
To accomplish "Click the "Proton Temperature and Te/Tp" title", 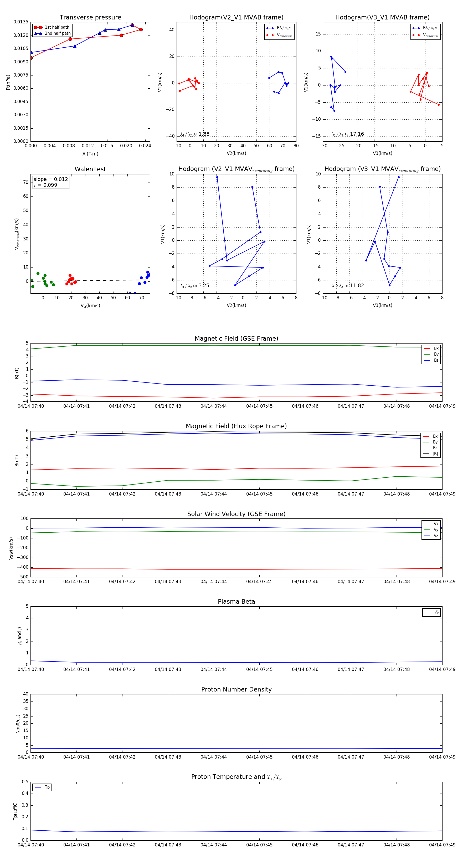I will click(236, 777).
